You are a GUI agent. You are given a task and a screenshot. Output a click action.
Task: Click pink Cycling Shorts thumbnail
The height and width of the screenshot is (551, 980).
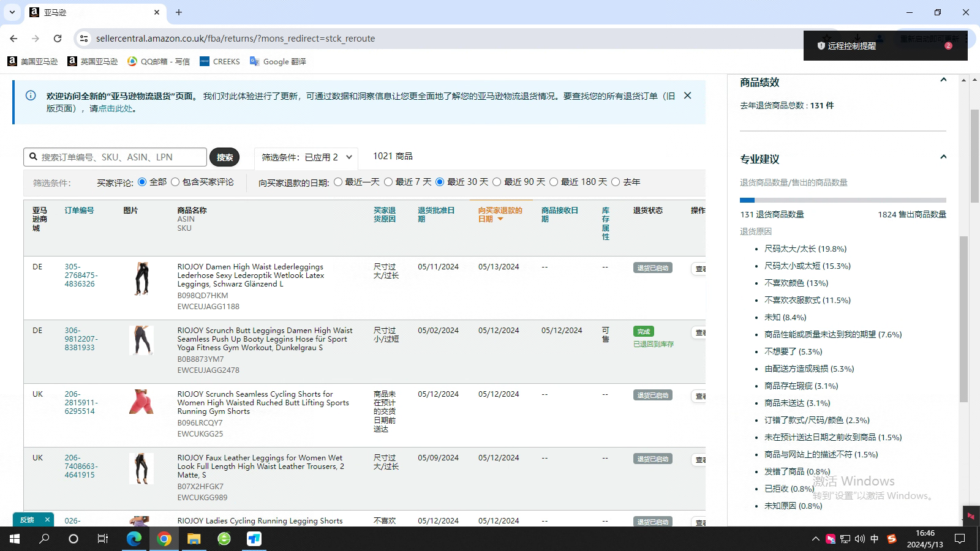tap(141, 402)
